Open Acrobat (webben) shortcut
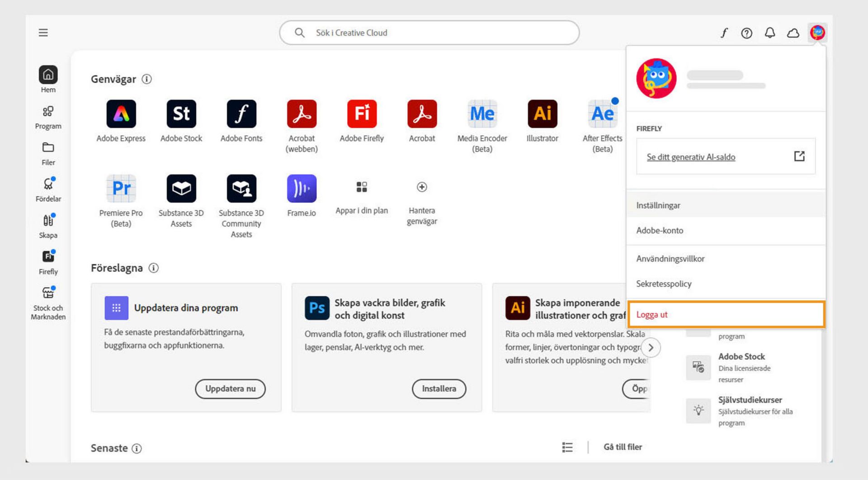Screen dimensions: 868x480 [302, 114]
